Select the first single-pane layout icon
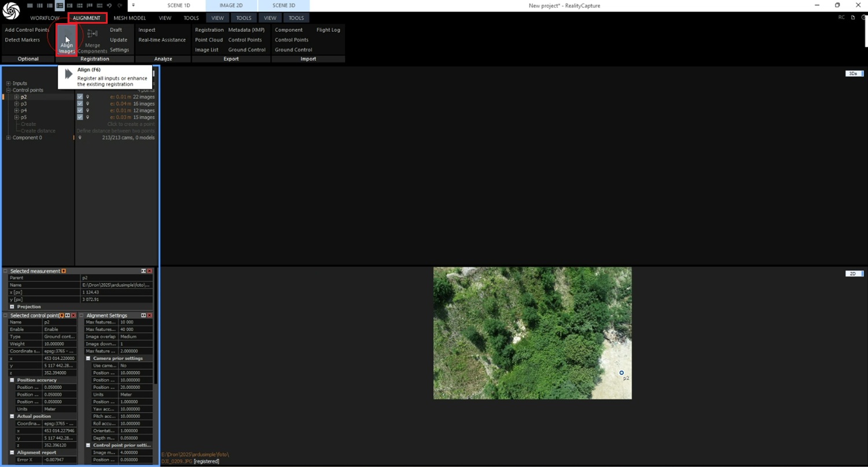Screen dimensions: 868x467 click(29, 5)
